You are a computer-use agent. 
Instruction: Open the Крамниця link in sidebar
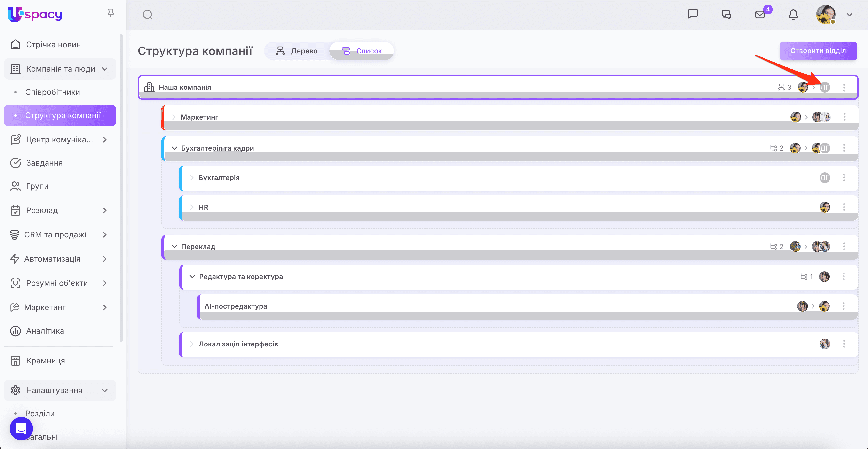[46, 360]
